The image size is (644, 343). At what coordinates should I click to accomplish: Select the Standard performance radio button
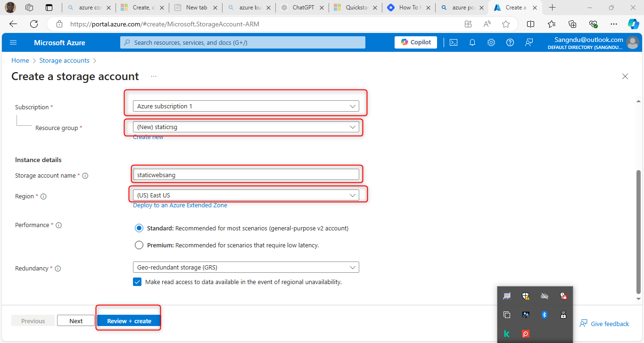coord(139,229)
